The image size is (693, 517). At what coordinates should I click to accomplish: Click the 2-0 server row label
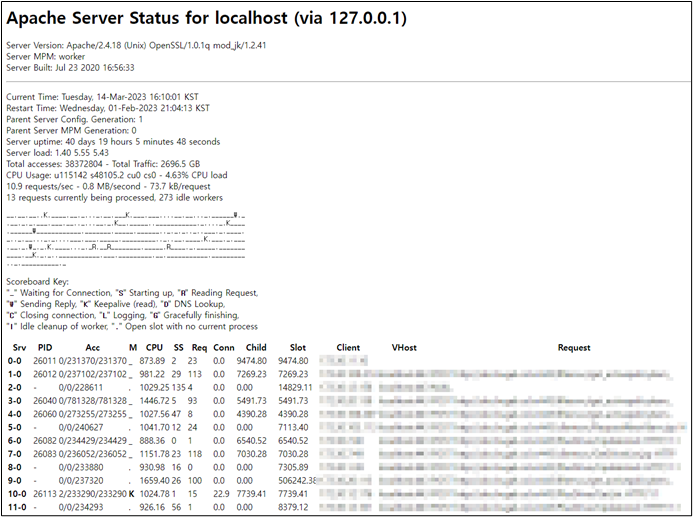tap(15, 388)
